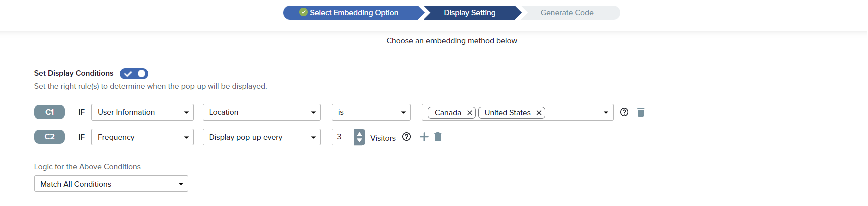Click the visitors number input field
Screen dimensions: 868x206
(x=343, y=137)
